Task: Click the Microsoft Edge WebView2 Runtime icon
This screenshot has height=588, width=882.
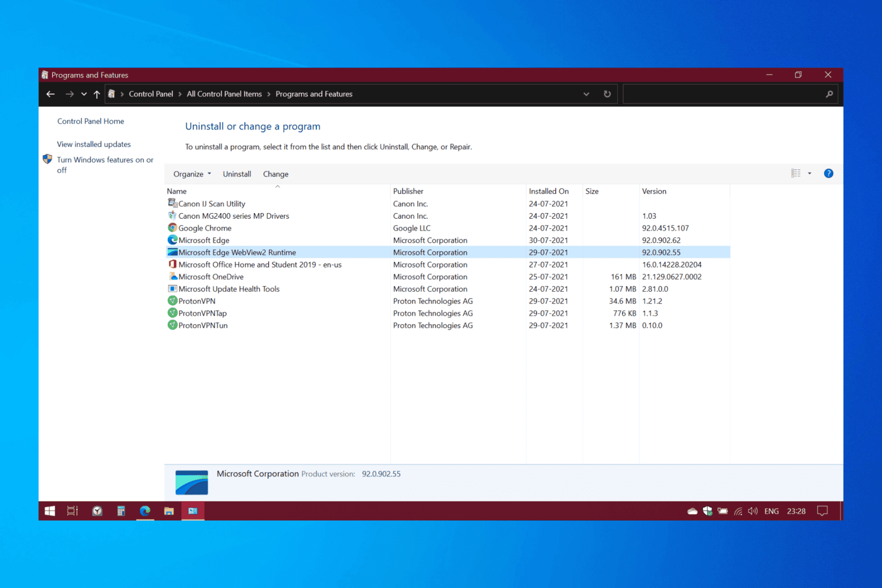Action: pos(172,252)
